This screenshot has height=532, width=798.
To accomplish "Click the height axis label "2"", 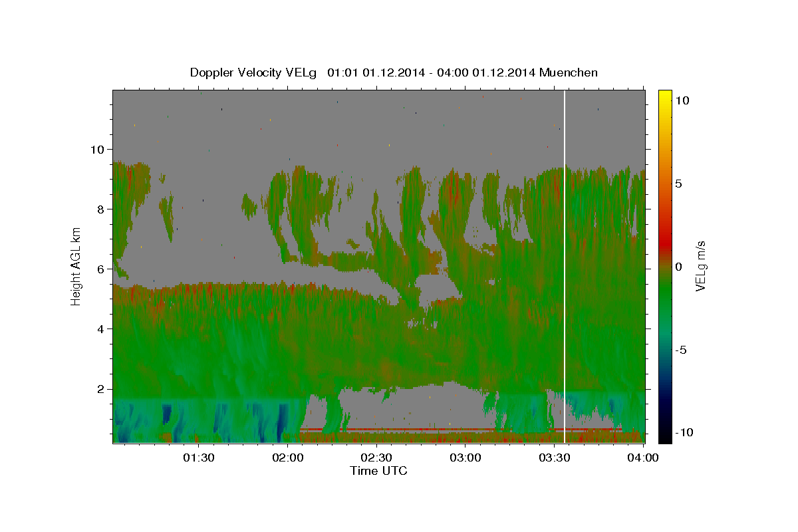I will click(x=100, y=389).
